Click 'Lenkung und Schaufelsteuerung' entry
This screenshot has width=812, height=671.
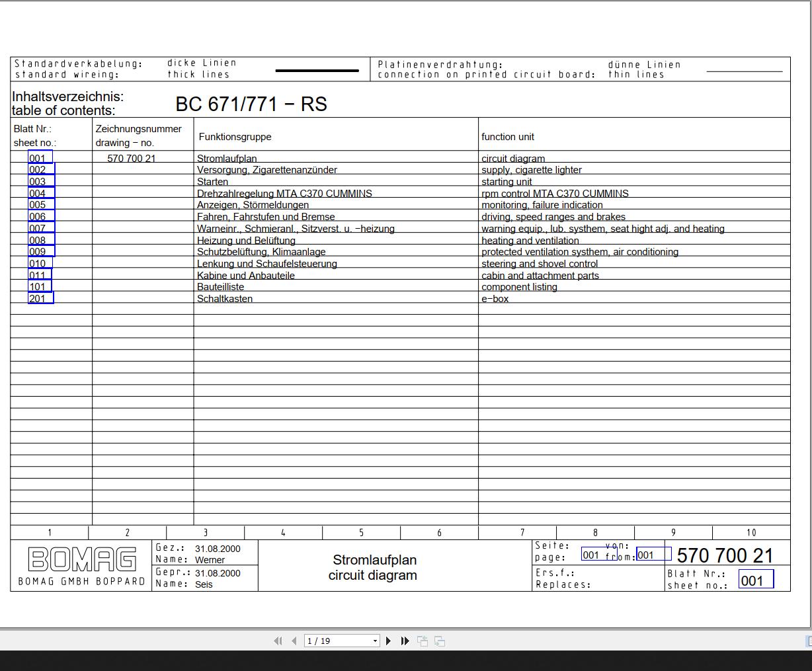point(267,264)
